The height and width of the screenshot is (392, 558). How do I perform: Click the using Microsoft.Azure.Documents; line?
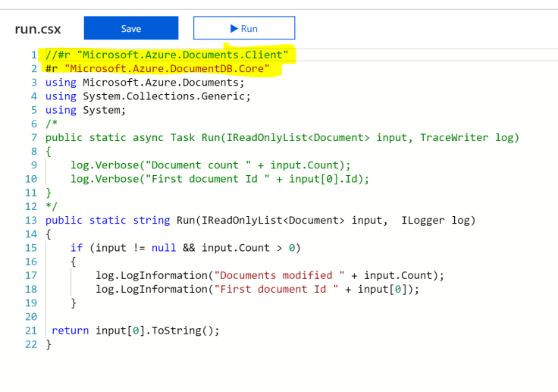point(145,83)
